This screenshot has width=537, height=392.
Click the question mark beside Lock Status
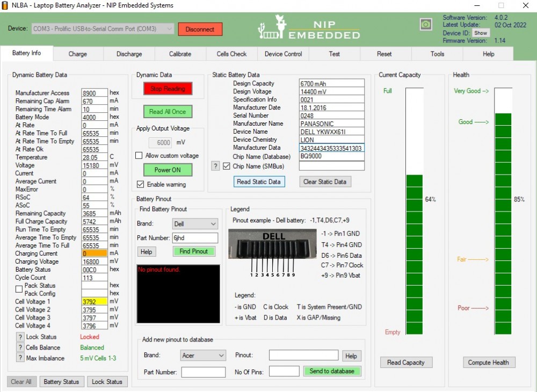click(20, 337)
